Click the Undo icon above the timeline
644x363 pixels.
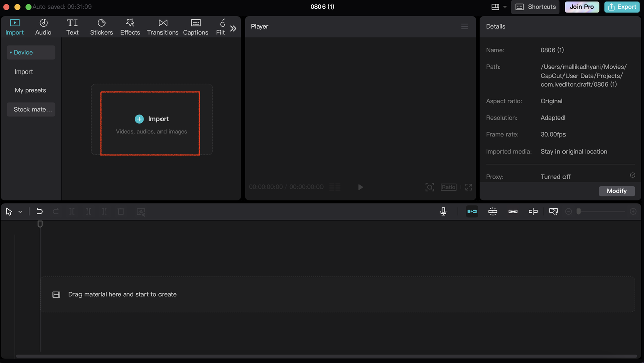(x=39, y=211)
